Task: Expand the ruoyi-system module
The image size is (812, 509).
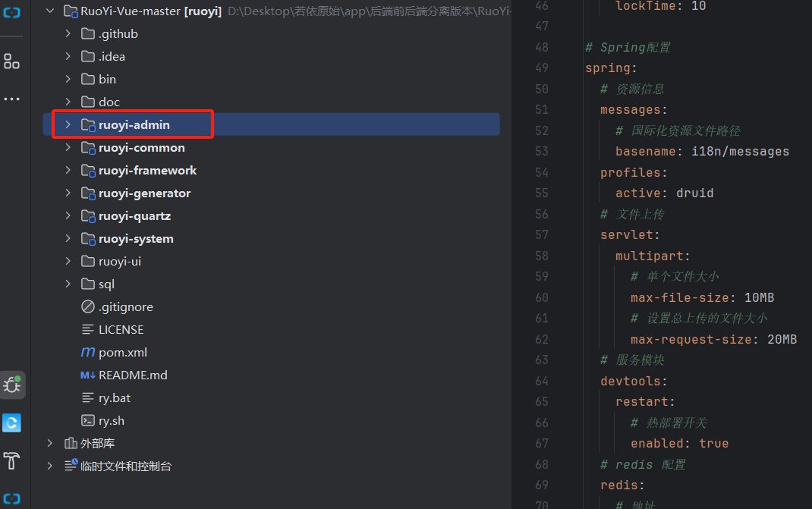Action: click(68, 239)
